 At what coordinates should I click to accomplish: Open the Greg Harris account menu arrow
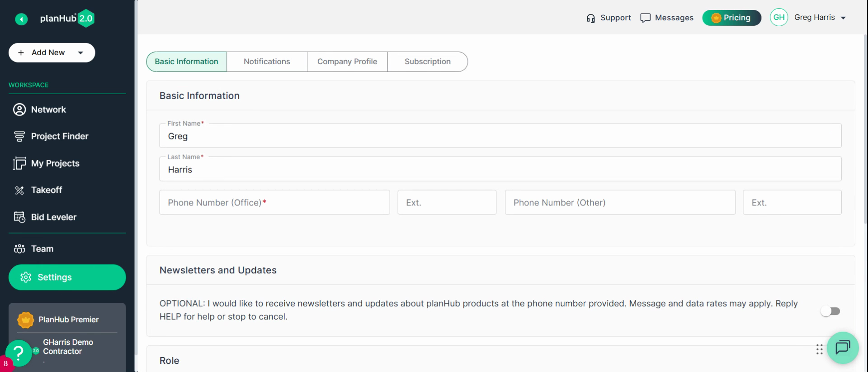click(x=843, y=18)
